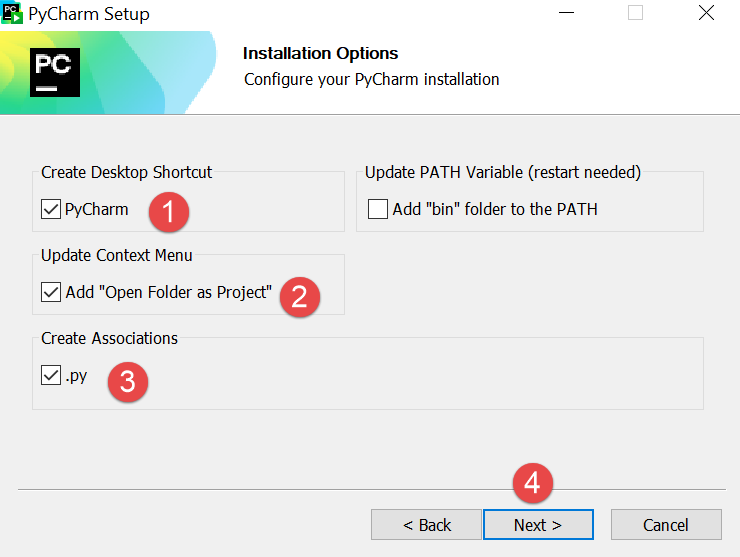Cancel the PyCharm installation
Screen dimensions: 740x557
click(665, 525)
